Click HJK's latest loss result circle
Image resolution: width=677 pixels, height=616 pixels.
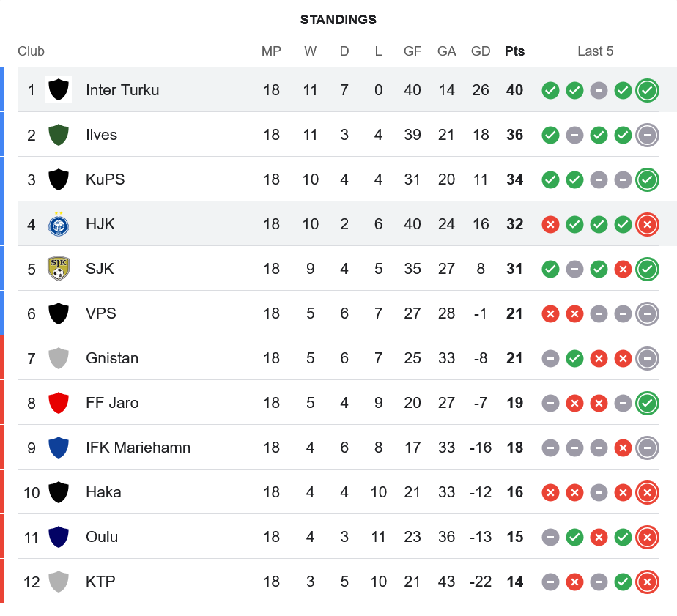click(647, 224)
